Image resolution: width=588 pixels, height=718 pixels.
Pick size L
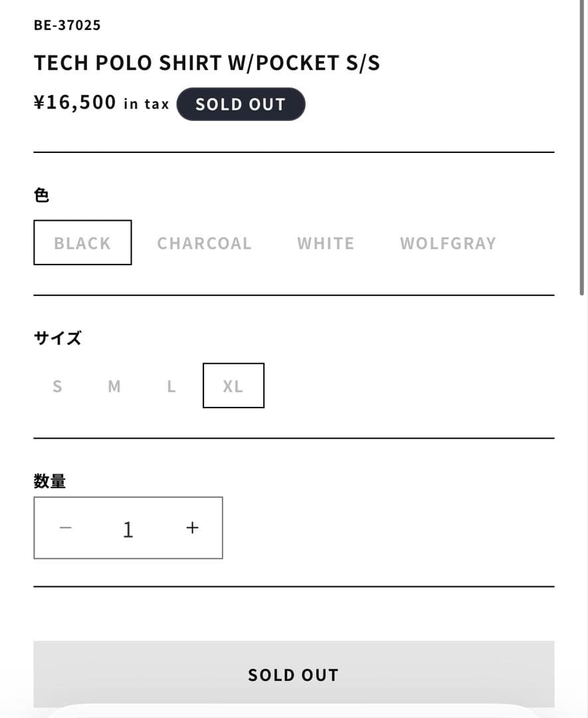(x=171, y=386)
